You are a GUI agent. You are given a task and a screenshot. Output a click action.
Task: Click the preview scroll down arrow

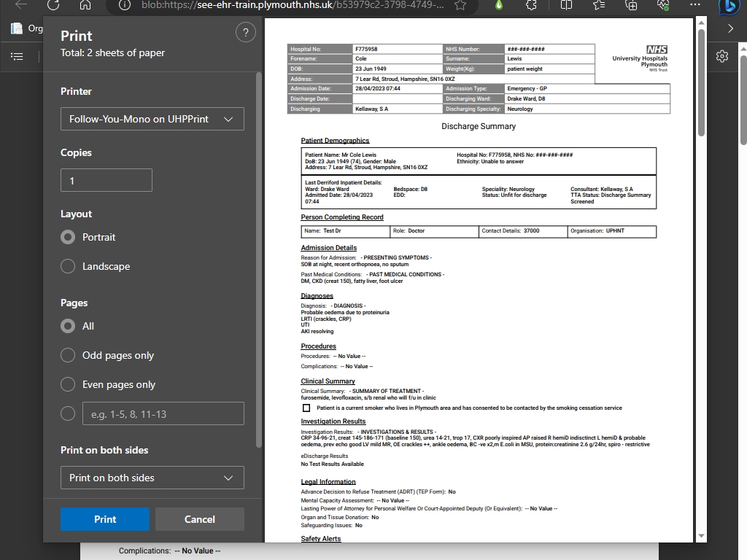[x=701, y=536]
